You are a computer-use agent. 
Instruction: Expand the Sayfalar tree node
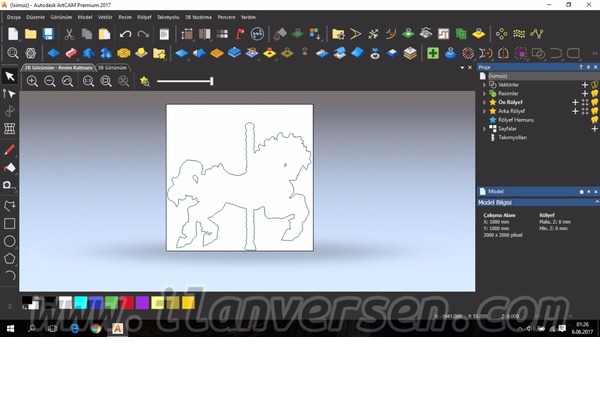(484, 129)
